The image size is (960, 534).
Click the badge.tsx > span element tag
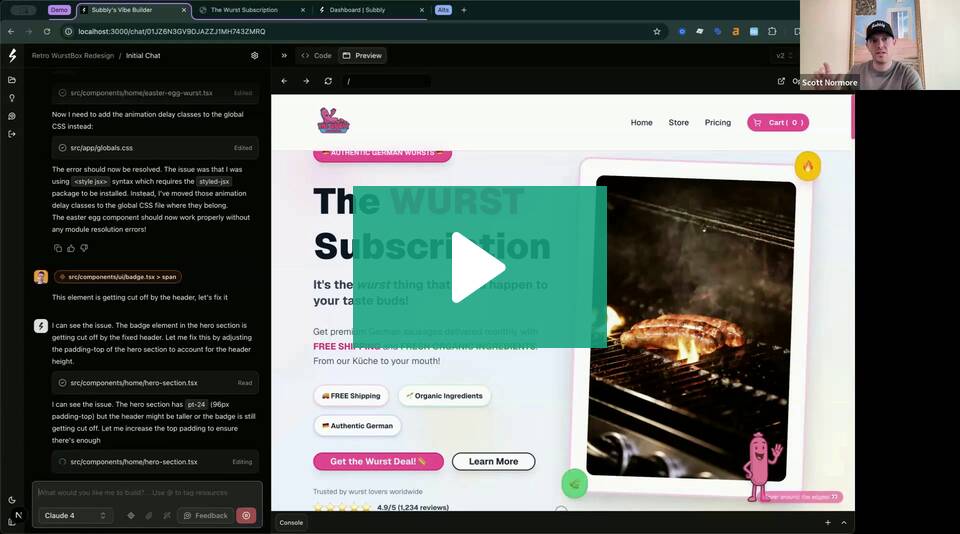click(118, 277)
